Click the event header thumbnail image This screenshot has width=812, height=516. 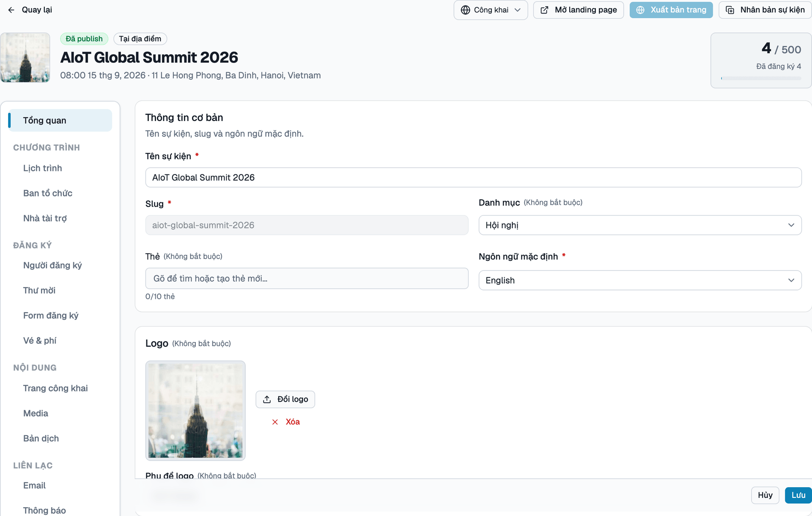(25, 58)
